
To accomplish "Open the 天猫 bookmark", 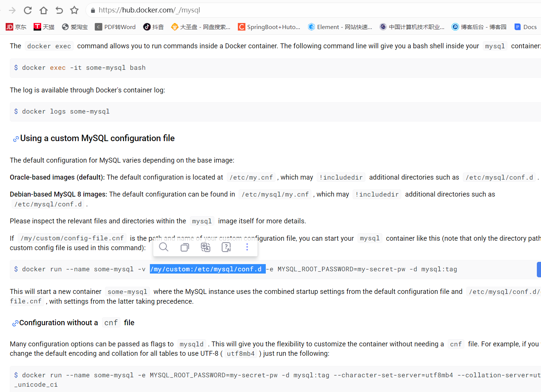I will point(44,27).
